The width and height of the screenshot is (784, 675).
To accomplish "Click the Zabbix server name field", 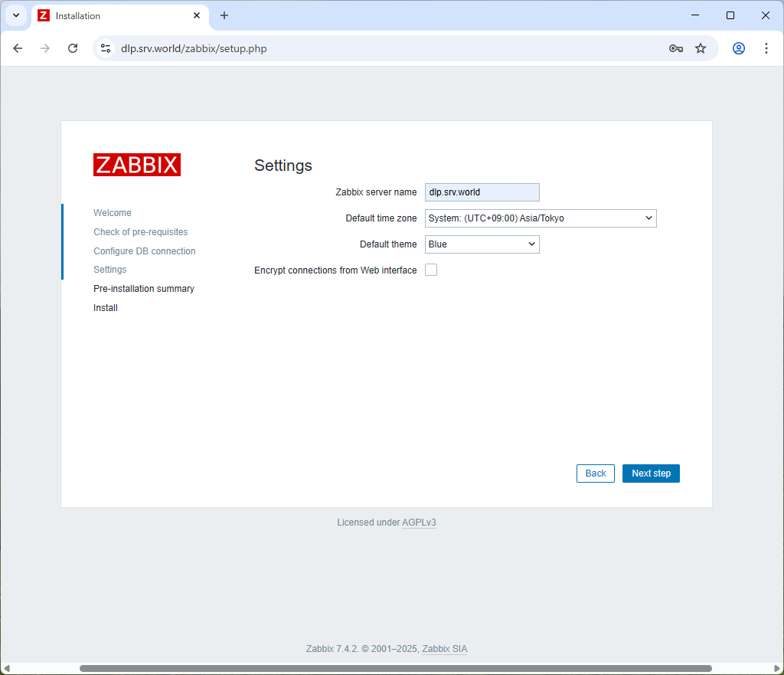I will [x=482, y=192].
